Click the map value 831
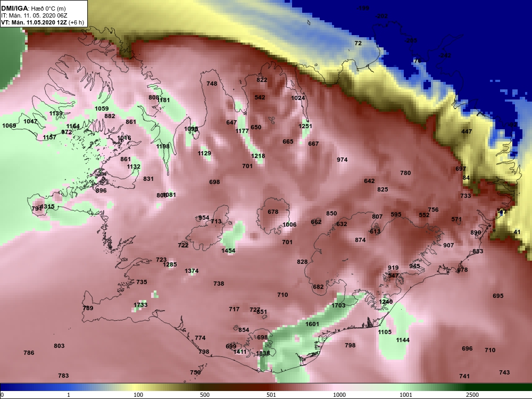 click(148, 179)
